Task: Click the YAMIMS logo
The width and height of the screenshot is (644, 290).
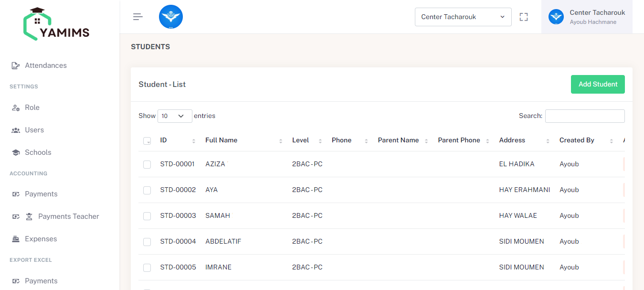Action: pyautogui.click(x=56, y=23)
